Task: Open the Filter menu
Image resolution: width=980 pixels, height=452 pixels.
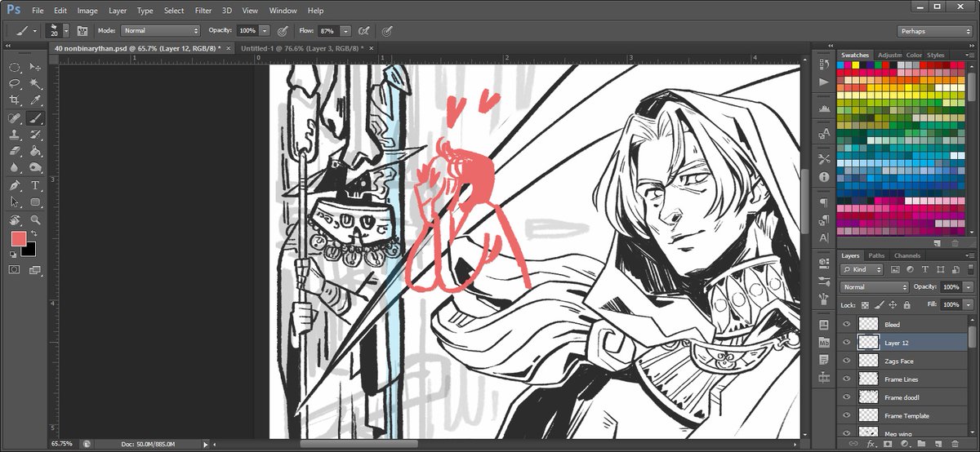Action: [203, 11]
